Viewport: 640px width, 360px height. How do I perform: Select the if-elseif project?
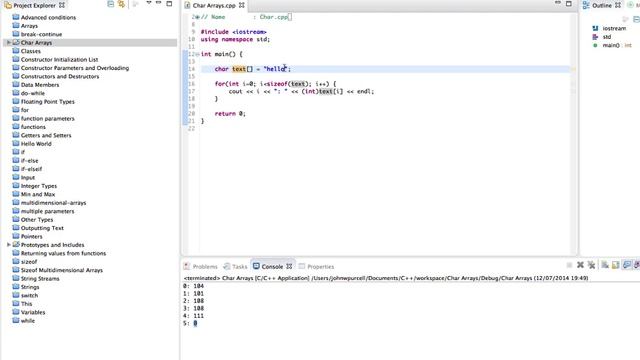click(31, 169)
